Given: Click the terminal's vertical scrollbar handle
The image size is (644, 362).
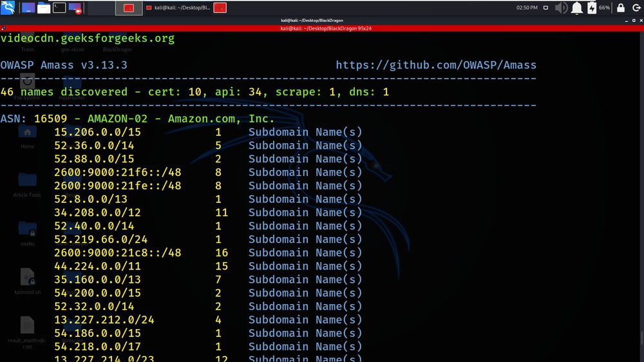Looking at the screenshot, I should point(641,339).
